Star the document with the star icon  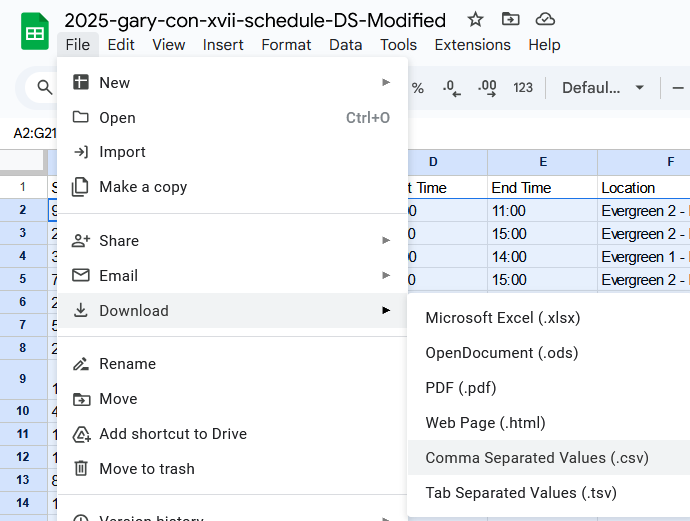(x=475, y=19)
